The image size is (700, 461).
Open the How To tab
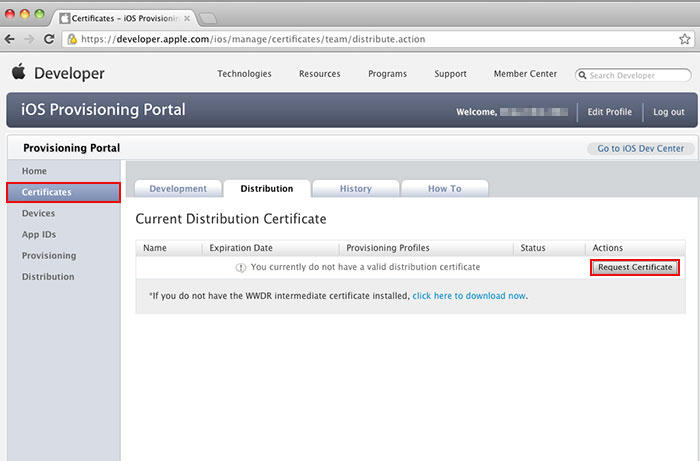tap(445, 188)
